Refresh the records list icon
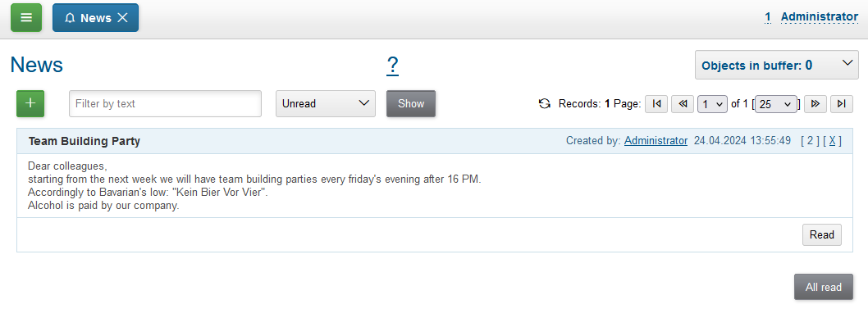 (x=545, y=103)
